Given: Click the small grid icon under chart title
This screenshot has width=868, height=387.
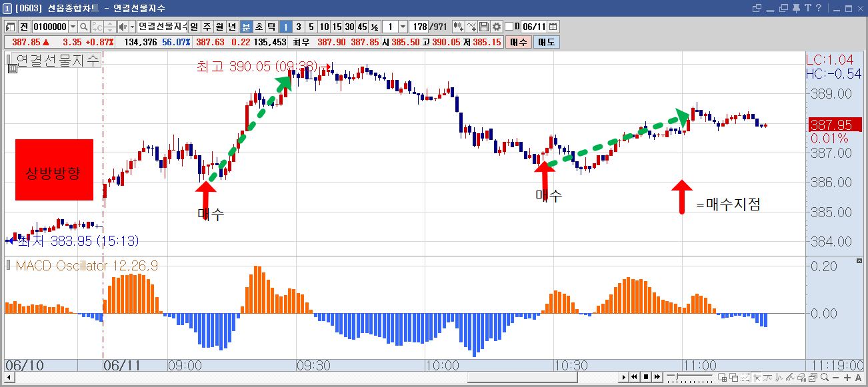Looking at the screenshot, I should tap(11, 69).
